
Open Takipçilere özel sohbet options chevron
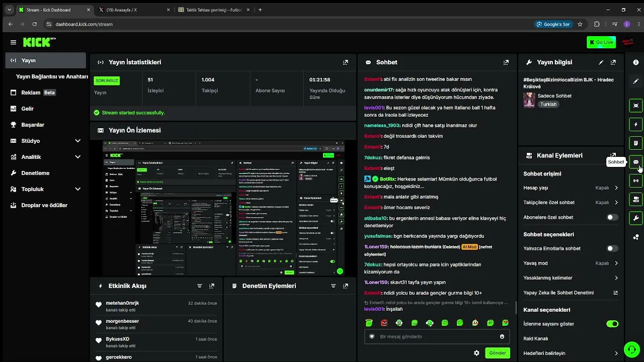click(x=616, y=203)
